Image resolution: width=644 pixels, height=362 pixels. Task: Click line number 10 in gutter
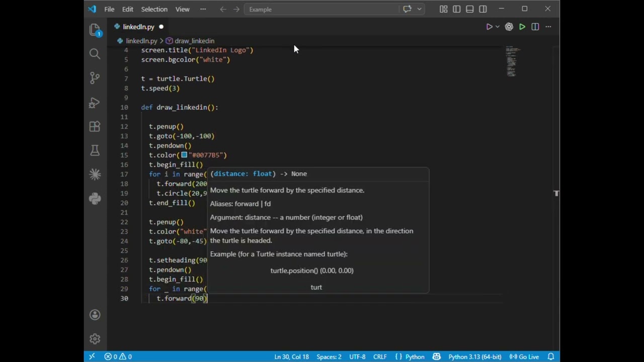pyautogui.click(x=124, y=107)
